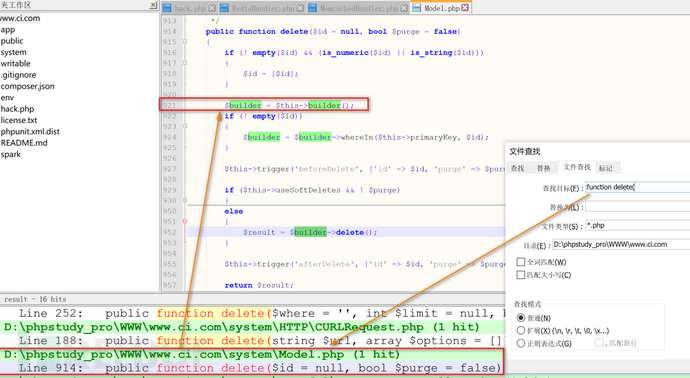
Task: Select composer.json in the workspace tree
Action: point(28,86)
